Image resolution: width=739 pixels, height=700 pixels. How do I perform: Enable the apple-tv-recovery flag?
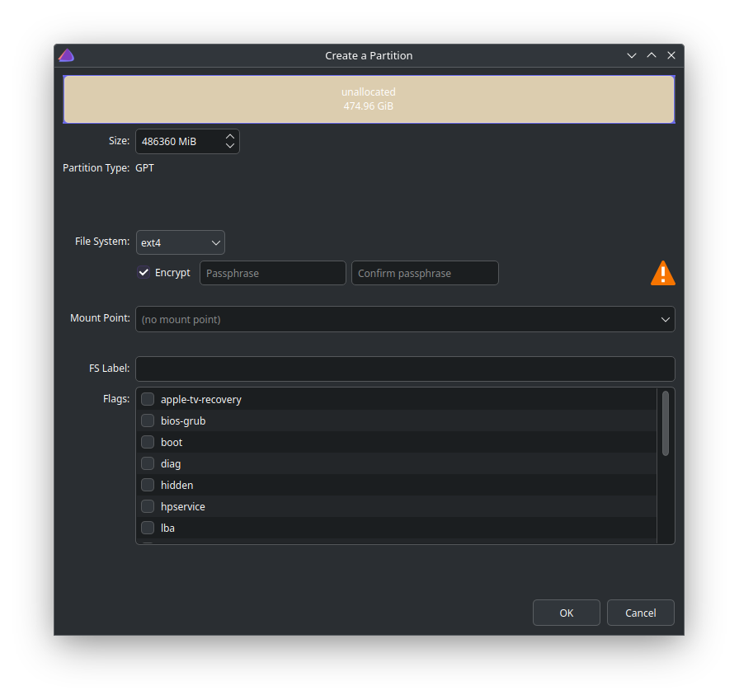tap(148, 399)
